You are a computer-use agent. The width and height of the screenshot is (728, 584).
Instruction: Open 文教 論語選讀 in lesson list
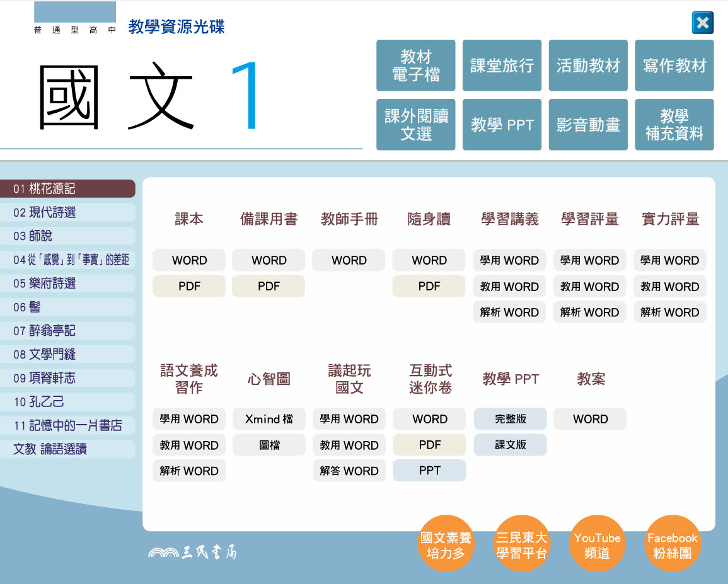[67, 449]
